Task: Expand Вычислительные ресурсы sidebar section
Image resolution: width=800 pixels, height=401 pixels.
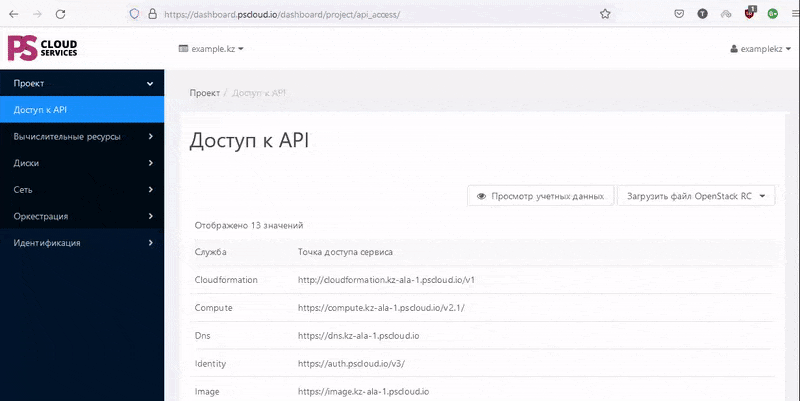Action: click(x=82, y=137)
